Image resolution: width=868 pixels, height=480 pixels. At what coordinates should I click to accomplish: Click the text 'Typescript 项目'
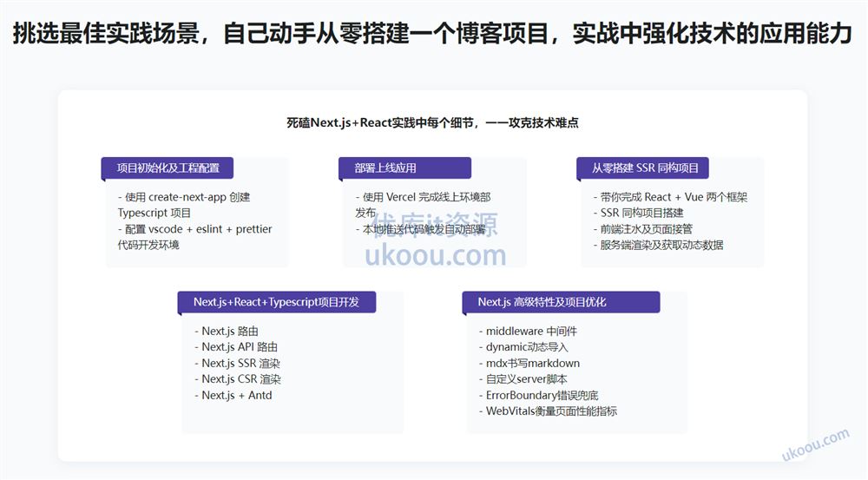154,213
